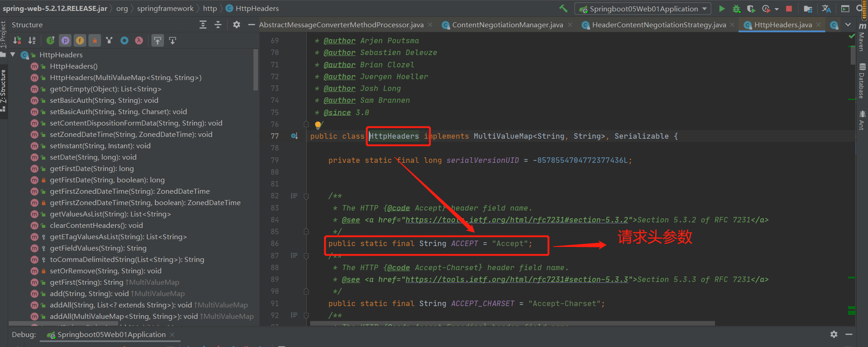The width and height of the screenshot is (868, 347).
Task: Open Structure panel settings gear
Action: (x=237, y=25)
